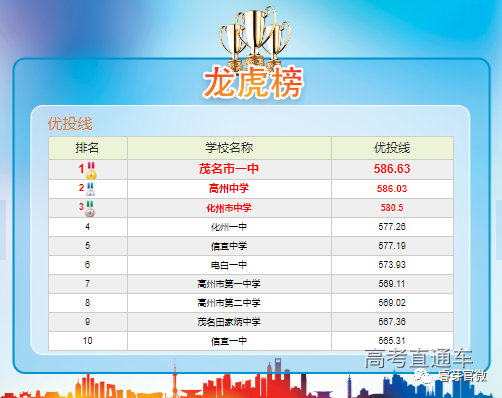This screenshot has width=502, height=398.
Task: Select school name 信宜中学
Action: (x=229, y=246)
